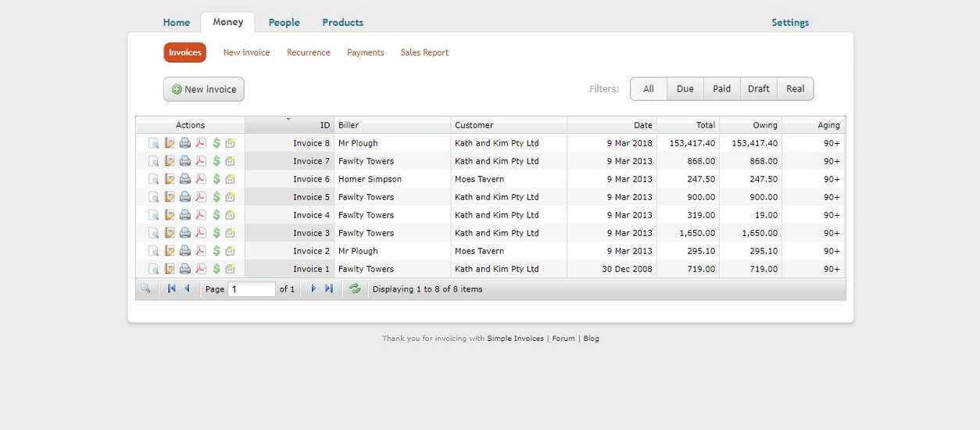Viewport: 980px width, 430px height.
Task: Print Invoice 6 using the printer icon
Action: point(185,180)
